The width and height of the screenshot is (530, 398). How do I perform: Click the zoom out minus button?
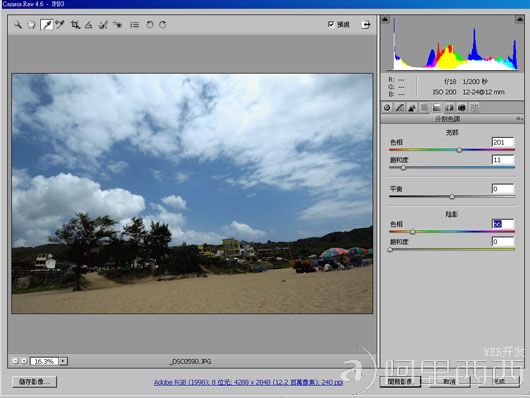[x=15, y=361]
